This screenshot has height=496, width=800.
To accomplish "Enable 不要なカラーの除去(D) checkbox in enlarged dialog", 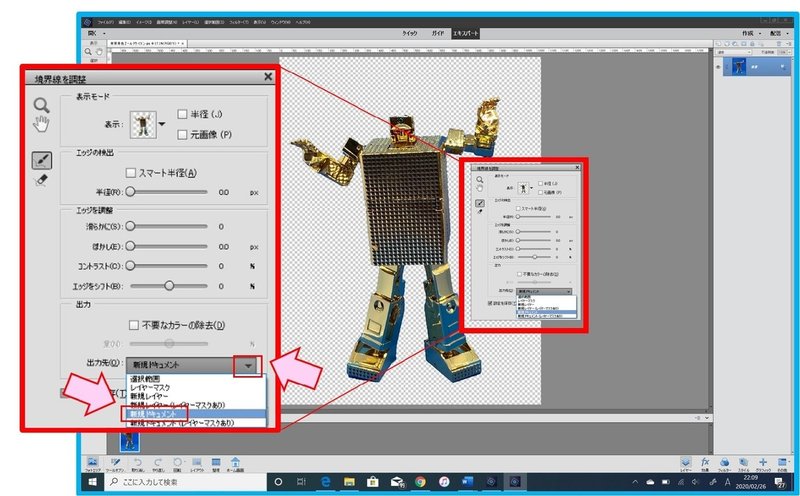I will 134,325.
